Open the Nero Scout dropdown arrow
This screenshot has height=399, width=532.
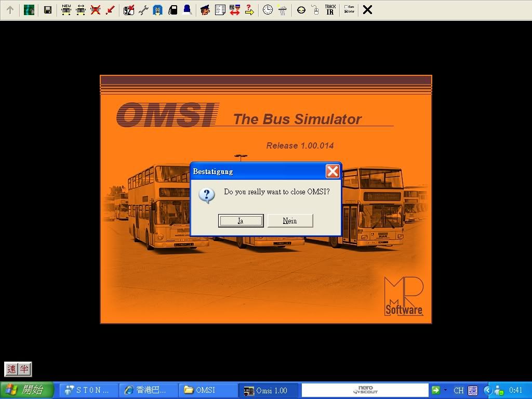click(445, 390)
